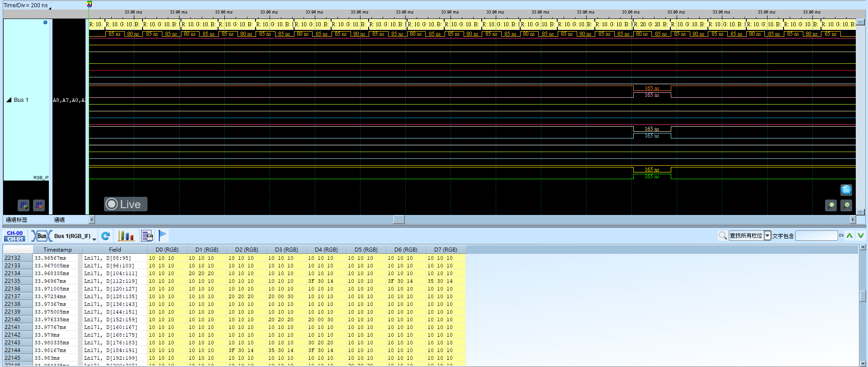
Task: Find previous match with green up arrow
Action: [849, 235]
